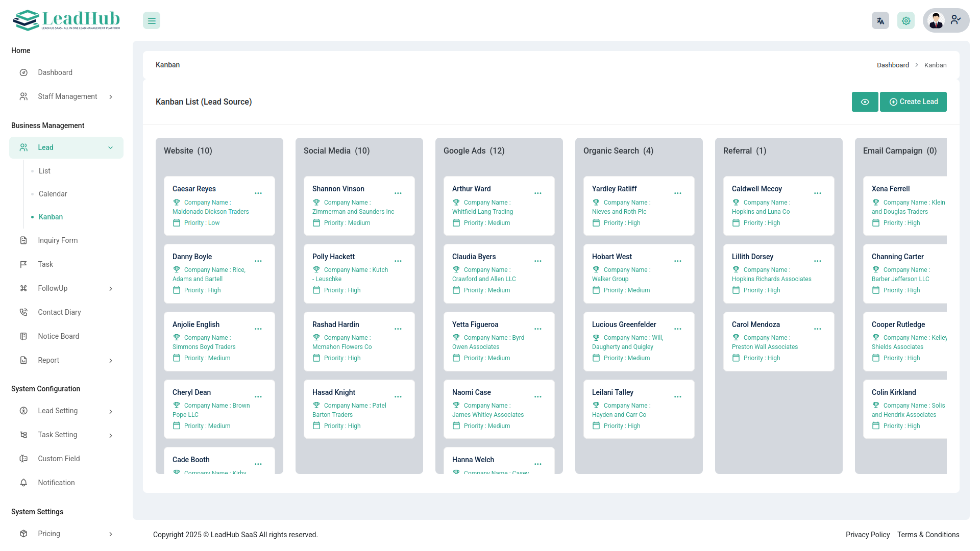Click Dashboard breadcrumb link
This screenshot has width=980, height=551.
click(893, 65)
